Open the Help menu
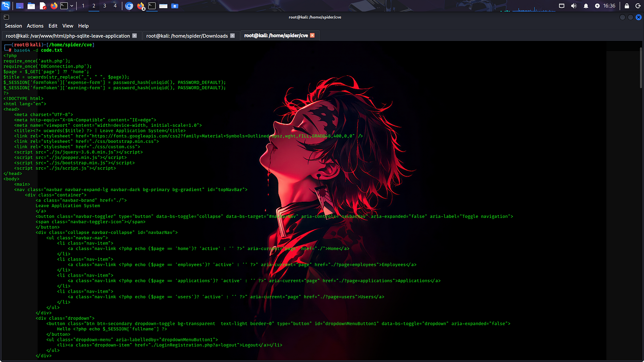644x362 pixels. (83, 26)
